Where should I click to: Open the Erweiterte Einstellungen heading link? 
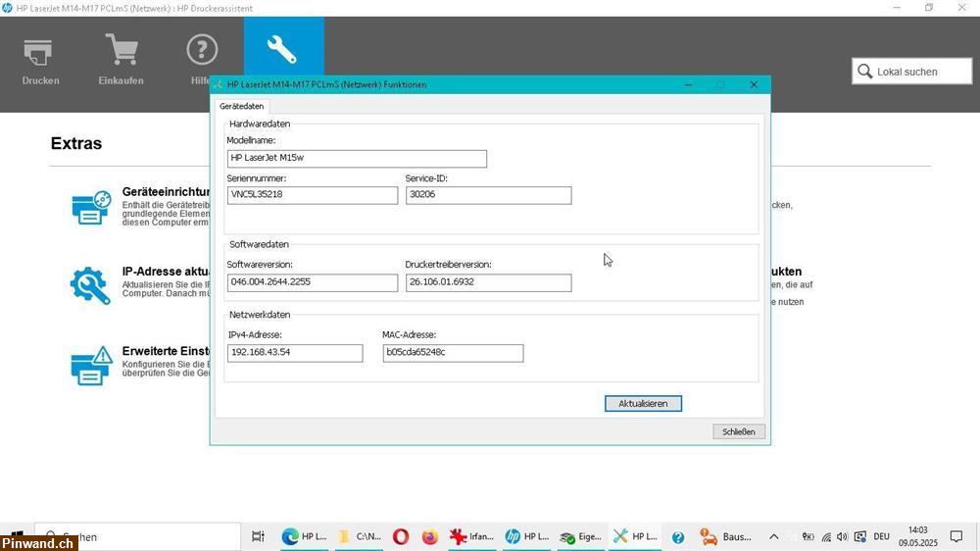tap(166, 351)
